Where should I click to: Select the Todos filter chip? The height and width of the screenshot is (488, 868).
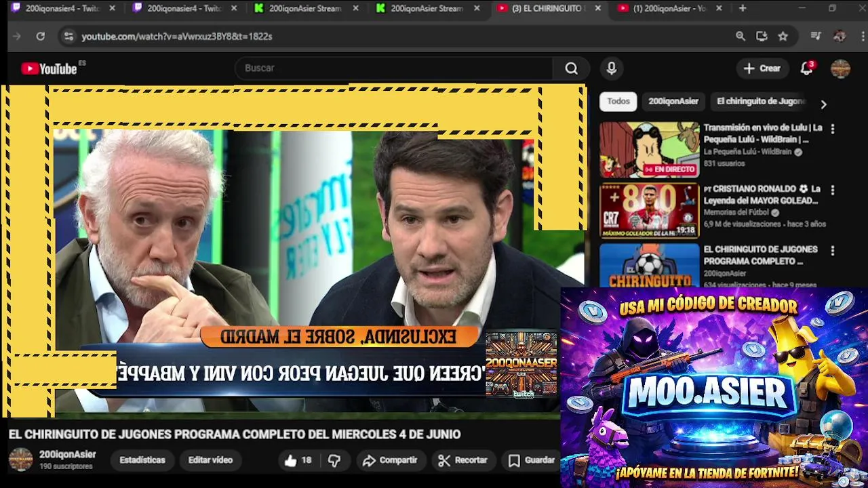tap(618, 102)
